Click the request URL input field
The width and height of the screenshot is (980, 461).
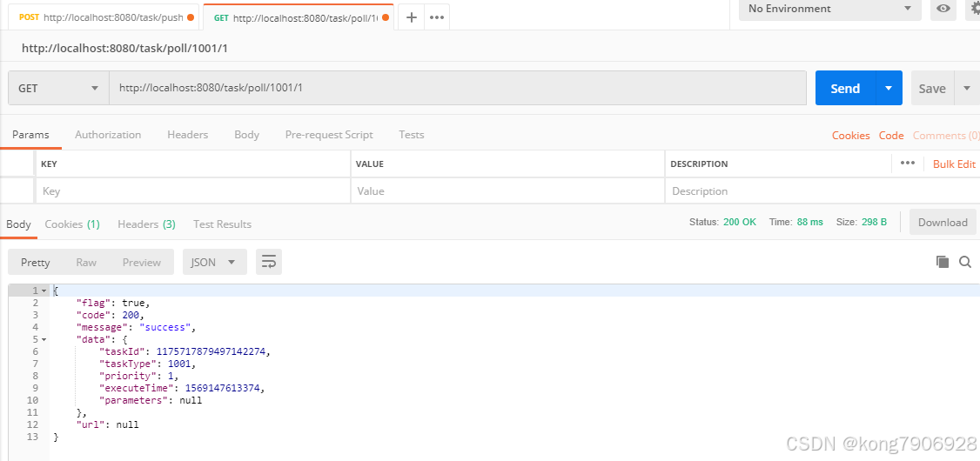[x=457, y=89]
